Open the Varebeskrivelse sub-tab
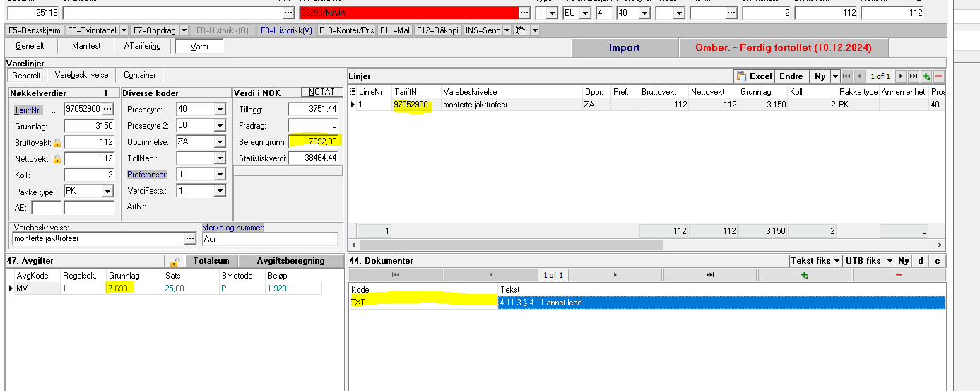This screenshot has width=980, height=391. pos(81,75)
